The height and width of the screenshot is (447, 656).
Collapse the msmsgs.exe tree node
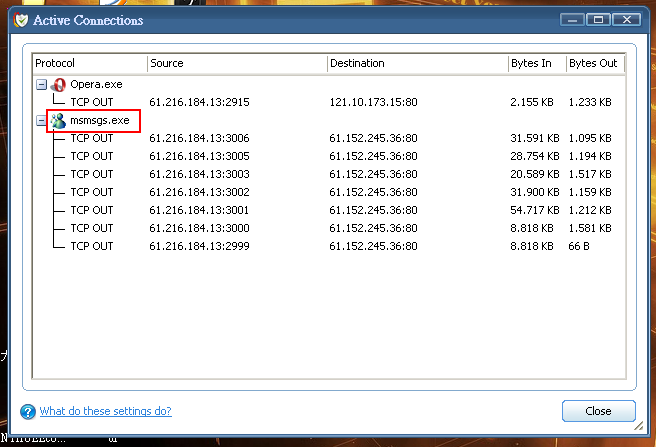click(41, 121)
